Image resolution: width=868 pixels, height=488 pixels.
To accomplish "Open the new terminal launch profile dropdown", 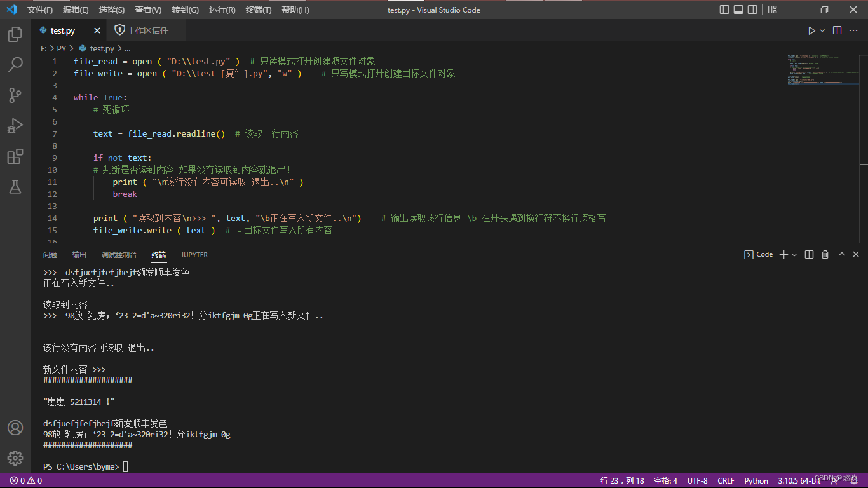I will 794,254.
